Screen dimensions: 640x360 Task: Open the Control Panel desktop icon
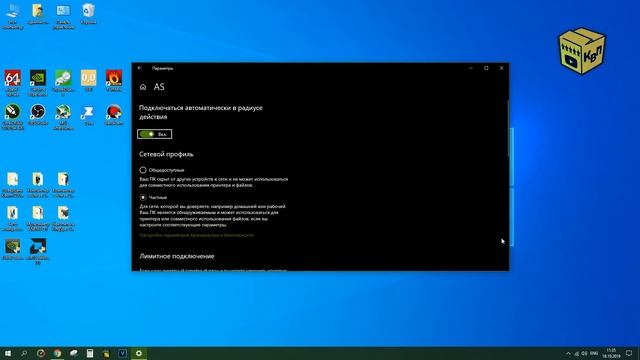63,16
